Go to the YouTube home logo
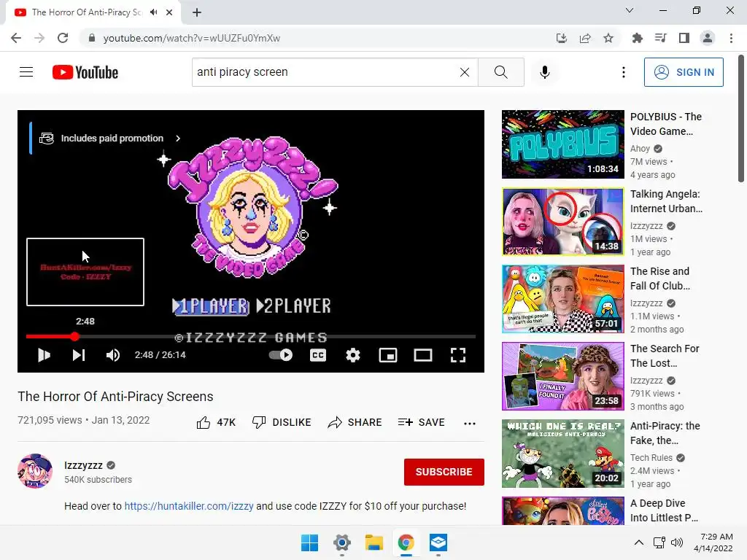Viewport: 747px width, 560px height. [x=85, y=72]
